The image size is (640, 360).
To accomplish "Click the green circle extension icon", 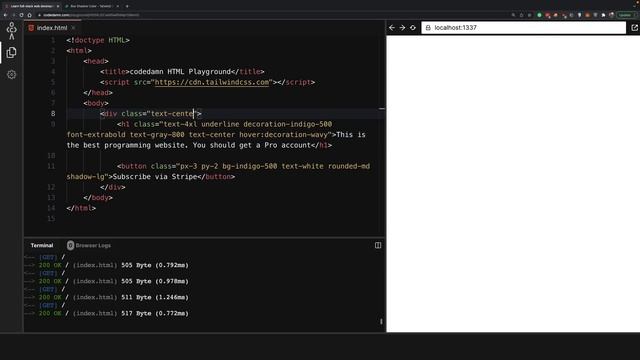I will [539, 15].
